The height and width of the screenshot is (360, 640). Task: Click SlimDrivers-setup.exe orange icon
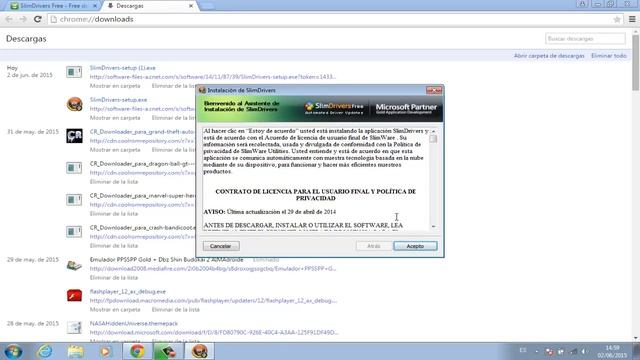(74, 104)
